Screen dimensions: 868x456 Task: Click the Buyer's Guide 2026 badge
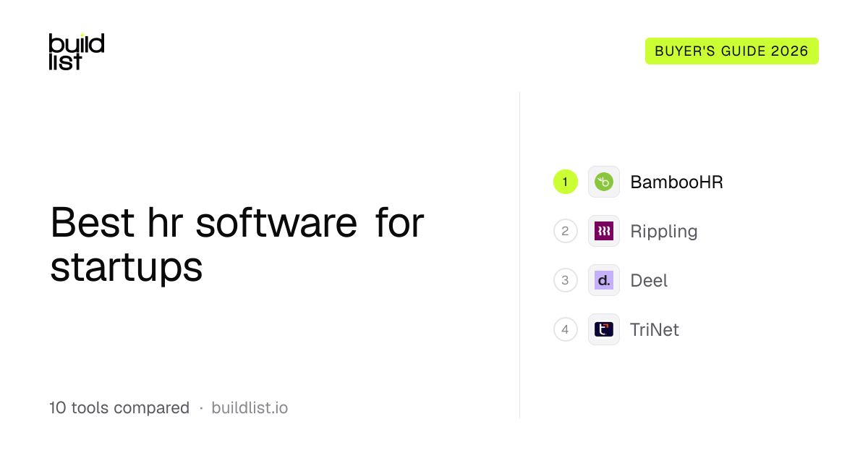click(732, 51)
